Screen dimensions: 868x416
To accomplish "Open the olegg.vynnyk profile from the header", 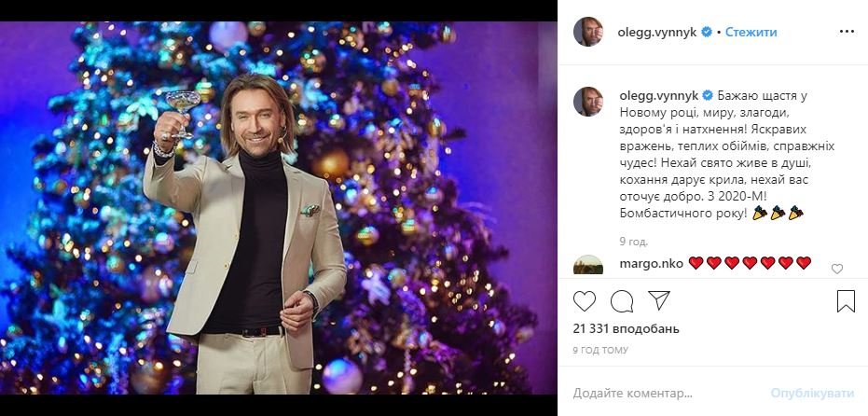I will click(x=657, y=32).
